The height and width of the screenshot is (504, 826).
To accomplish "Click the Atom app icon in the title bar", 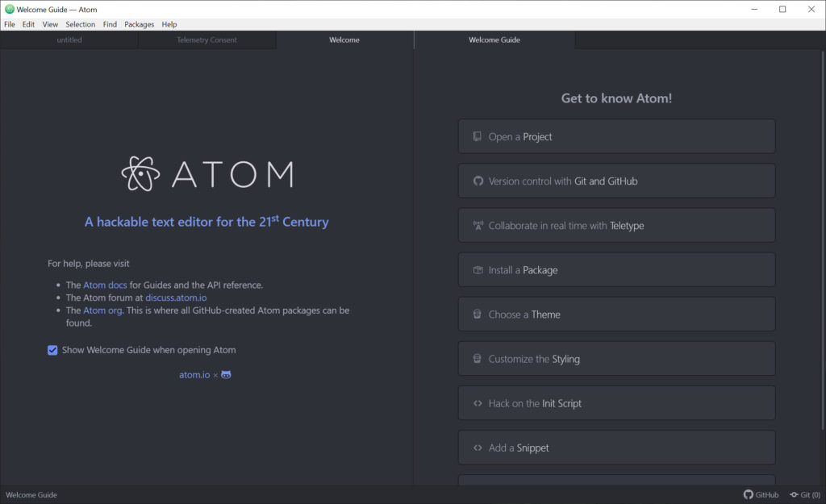I will tap(9, 9).
